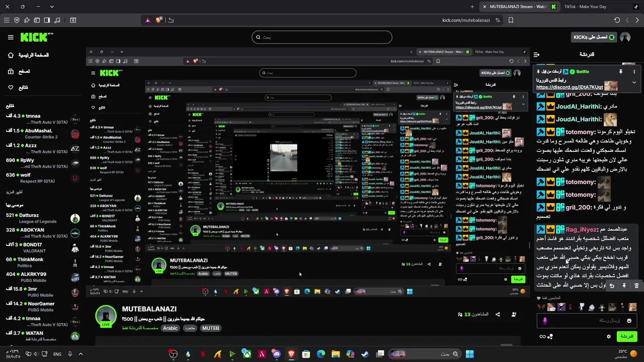Open chat settings gear
This screenshot has width=644, height=362.
pos(609,336)
